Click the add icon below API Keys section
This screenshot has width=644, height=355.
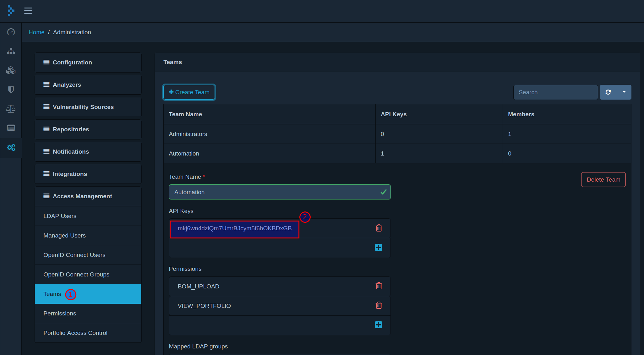point(378,248)
